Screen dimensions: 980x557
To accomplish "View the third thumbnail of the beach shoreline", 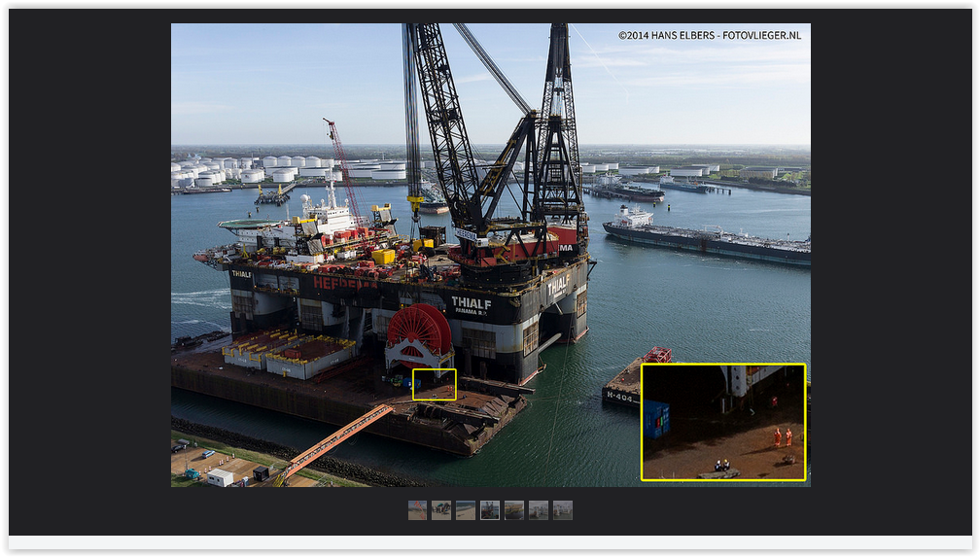I will click(x=466, y=510).
